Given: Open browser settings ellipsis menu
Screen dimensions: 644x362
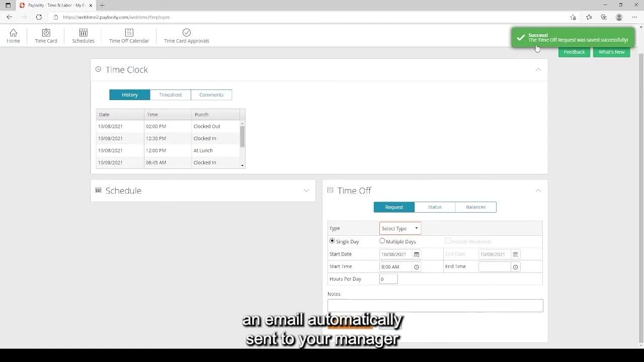Looking at the screenshot, I should pos(634,17).
